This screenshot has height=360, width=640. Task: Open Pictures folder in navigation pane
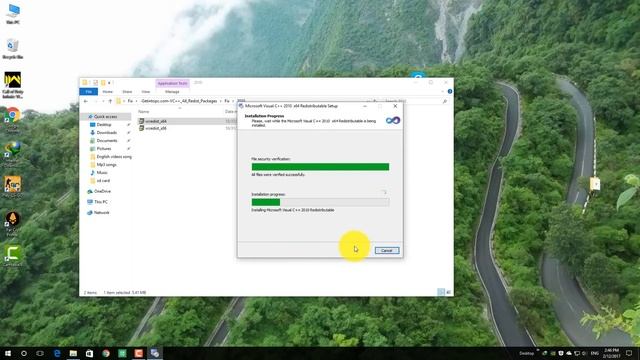104,149
